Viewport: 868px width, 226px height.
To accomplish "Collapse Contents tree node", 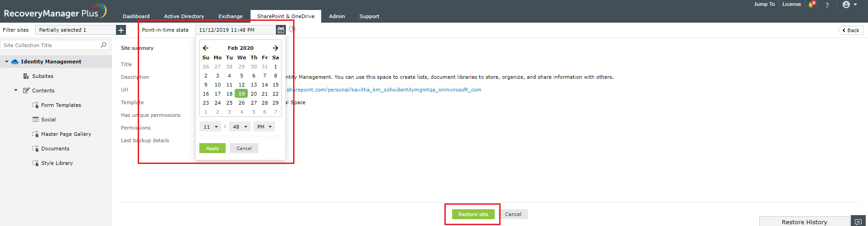I will [x=16, y=90].
